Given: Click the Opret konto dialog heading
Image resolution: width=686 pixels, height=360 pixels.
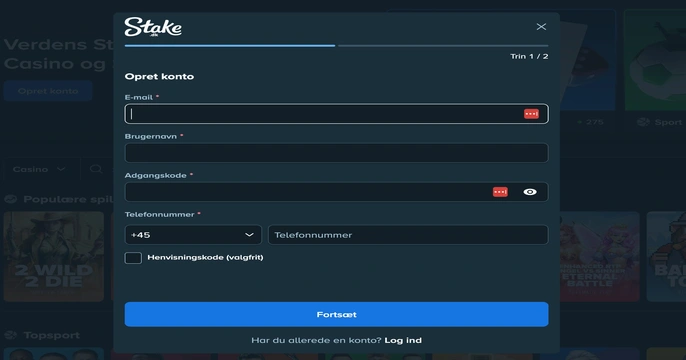Looking at the screenshot, I should (159, 77).
